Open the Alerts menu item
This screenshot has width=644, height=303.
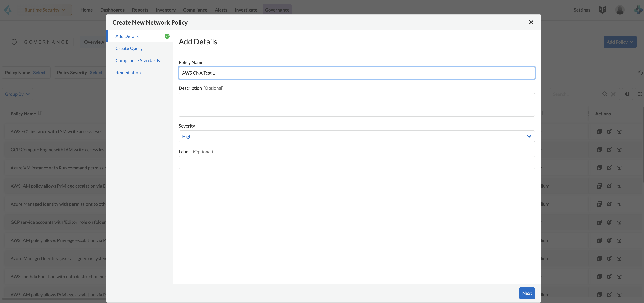tap(221, 10)
